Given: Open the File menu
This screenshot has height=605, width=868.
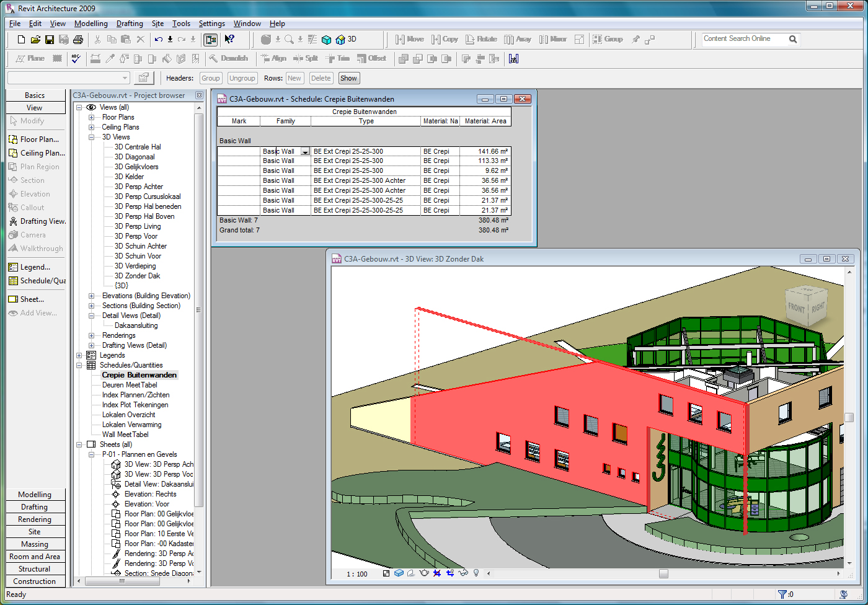Looking at the screenshot, I should 15,24.
